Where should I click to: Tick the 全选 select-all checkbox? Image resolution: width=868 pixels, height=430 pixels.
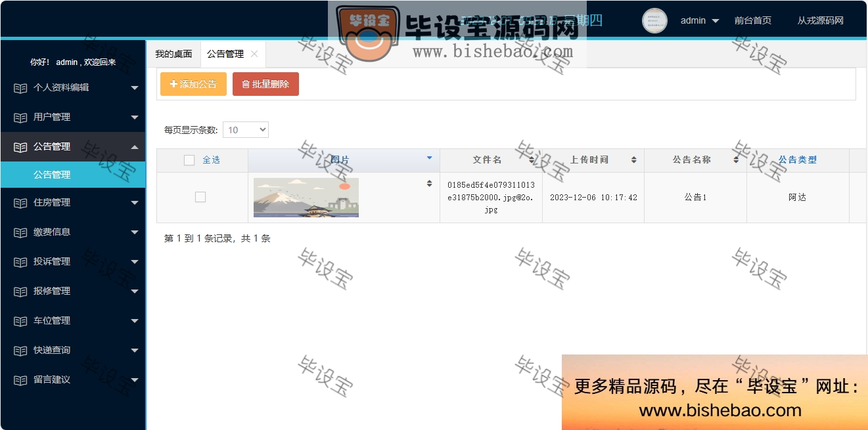pos(189,160)
